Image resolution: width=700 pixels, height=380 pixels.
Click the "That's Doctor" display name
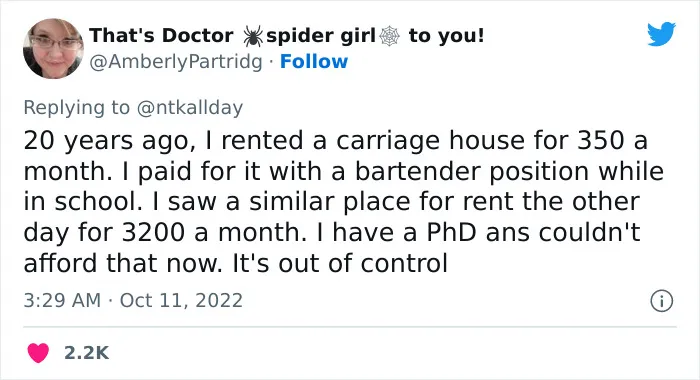click(161, 35)
